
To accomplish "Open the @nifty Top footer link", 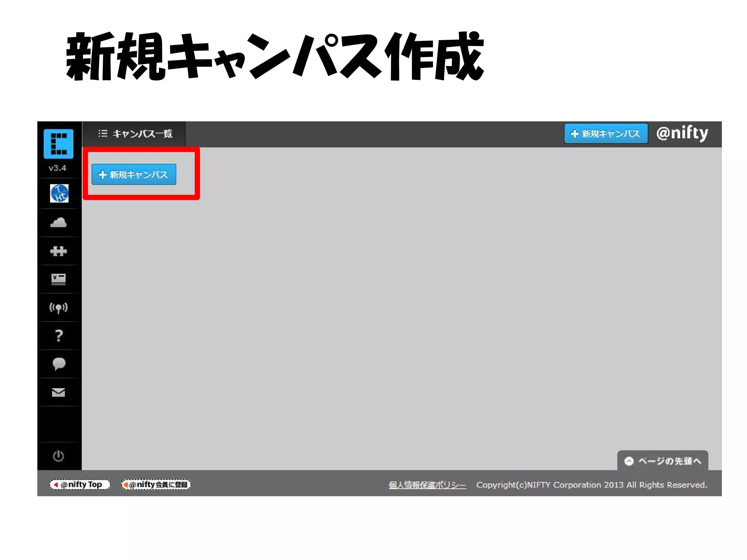I will [80, 484].
